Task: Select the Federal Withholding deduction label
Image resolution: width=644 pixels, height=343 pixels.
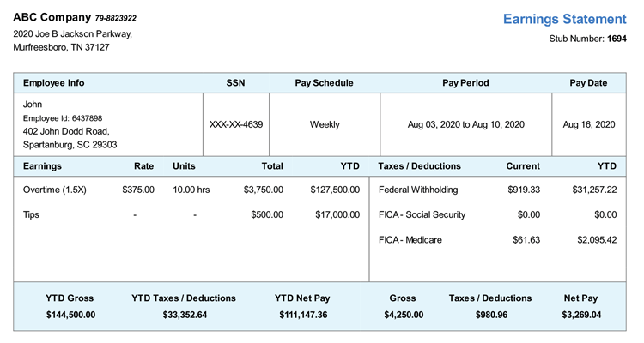Action: (x=418, y=190)
